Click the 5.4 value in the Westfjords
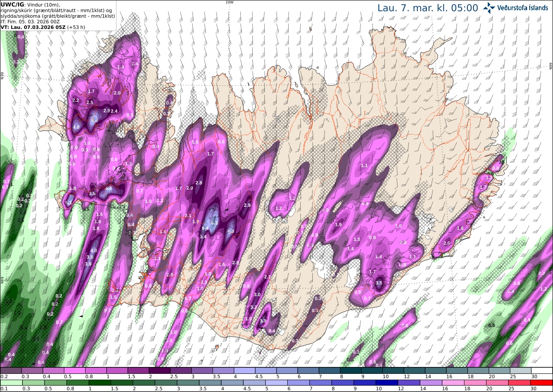Viewport: 553px width, 392px height. [x=95, y=120]
